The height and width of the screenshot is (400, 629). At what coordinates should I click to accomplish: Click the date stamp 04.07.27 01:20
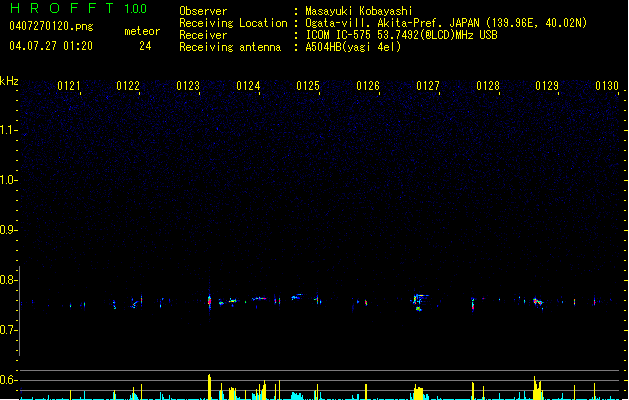(x=51, y=46)
